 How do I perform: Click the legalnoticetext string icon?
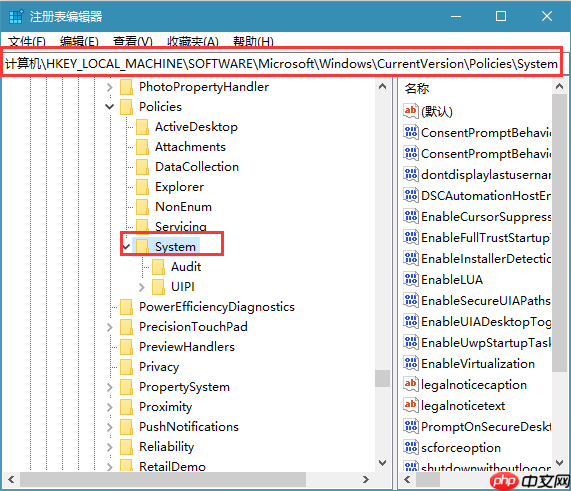tap(411, 405)
